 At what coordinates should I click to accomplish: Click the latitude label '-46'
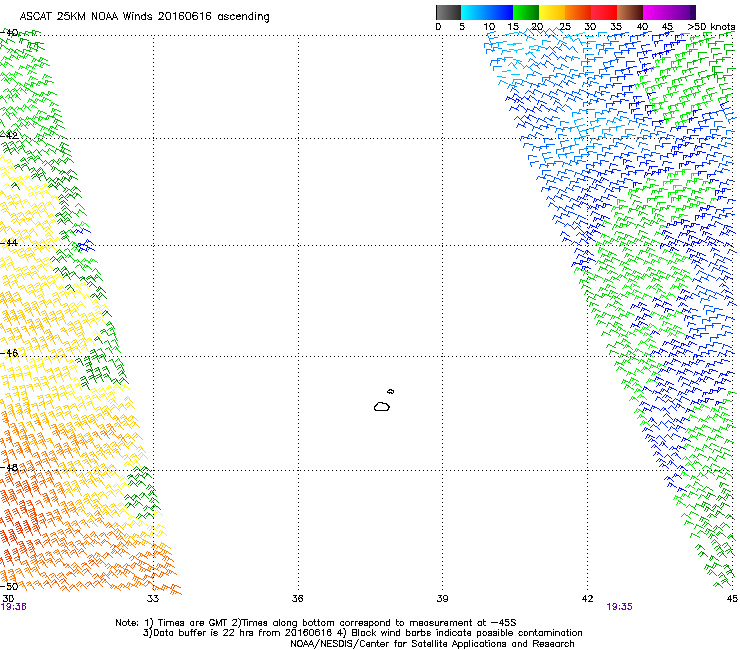[x=9, y=353]
